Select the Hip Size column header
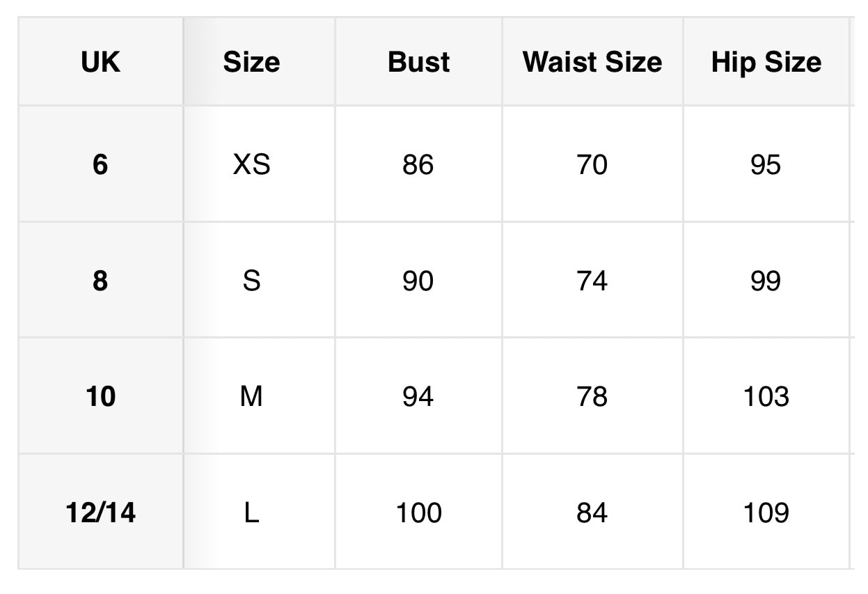This screenshot has width=868, height=594. click(766, 62)
